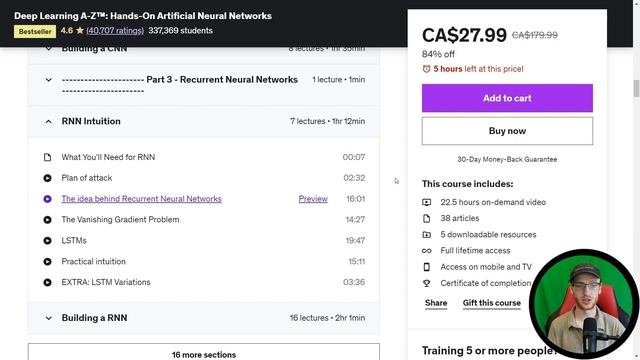Click the play icon beside Practical intuition
The height and width of the screenshot is (360, 640).
47,261
